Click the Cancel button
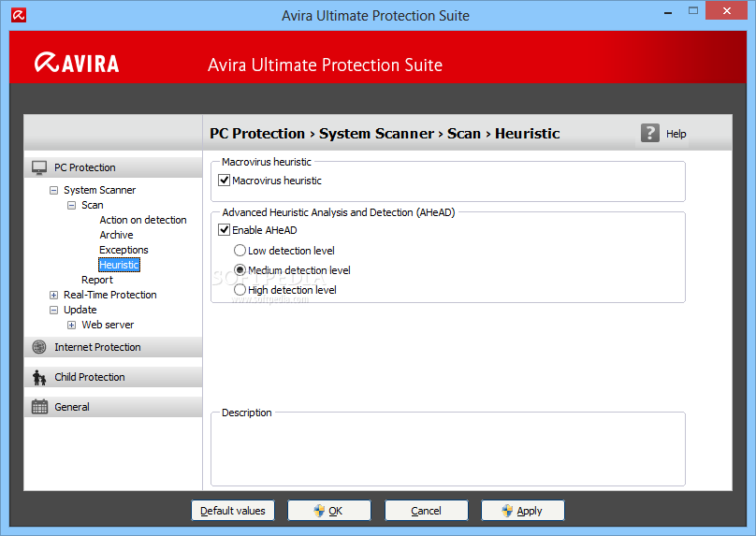 click(427, 511)
